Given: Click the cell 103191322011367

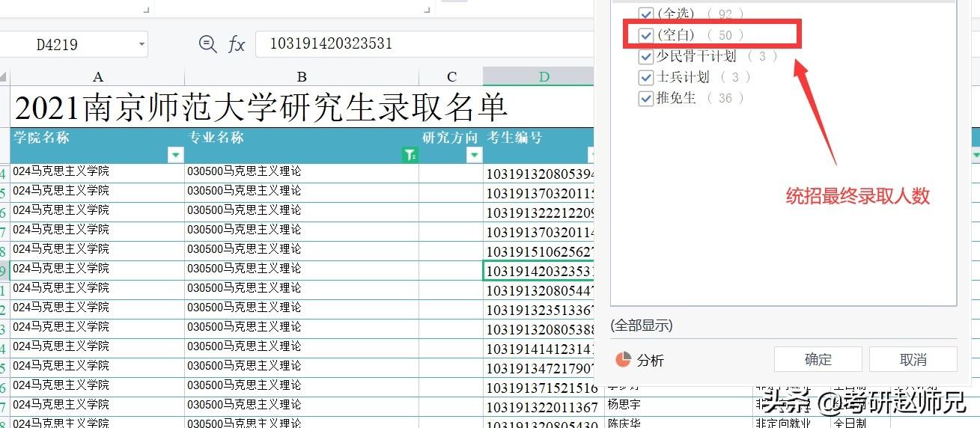Looking at the screenshot, I should pyautogui.click(x=544, y=407).
